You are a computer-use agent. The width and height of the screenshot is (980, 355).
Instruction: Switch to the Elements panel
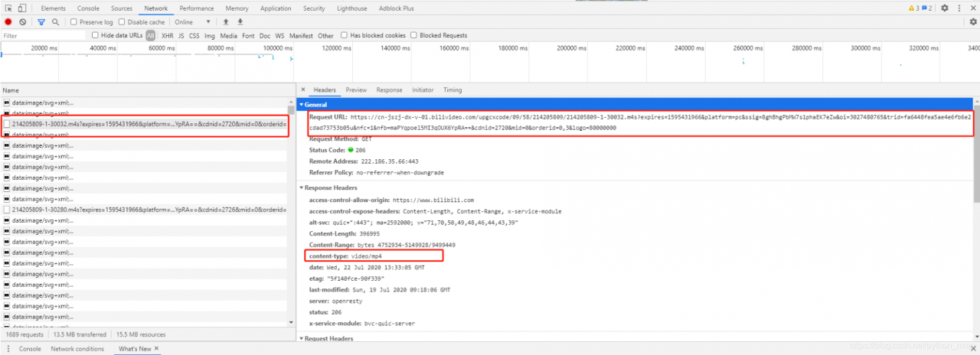[x=53, y=8]
